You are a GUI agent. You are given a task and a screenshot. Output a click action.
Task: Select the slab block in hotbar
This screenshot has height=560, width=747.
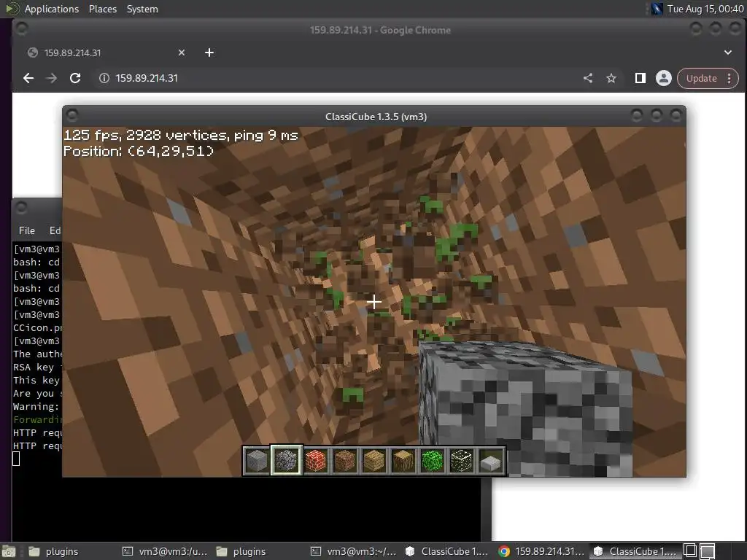(491, 461)
